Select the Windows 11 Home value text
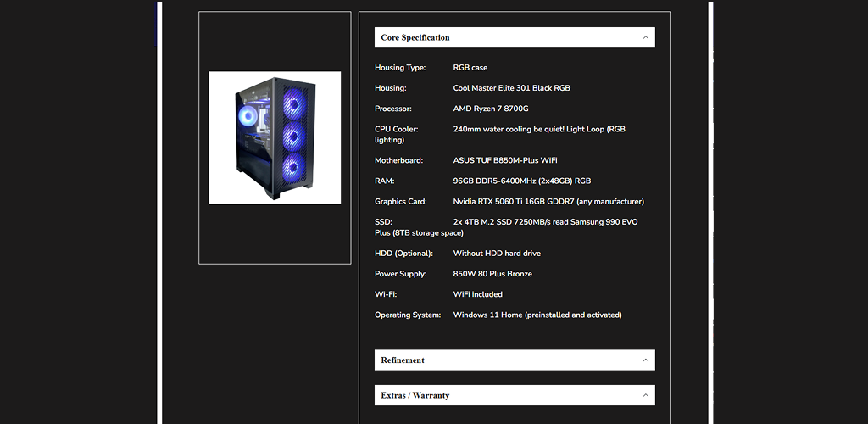The image size is (868, 424). click(x=537, y=315)
